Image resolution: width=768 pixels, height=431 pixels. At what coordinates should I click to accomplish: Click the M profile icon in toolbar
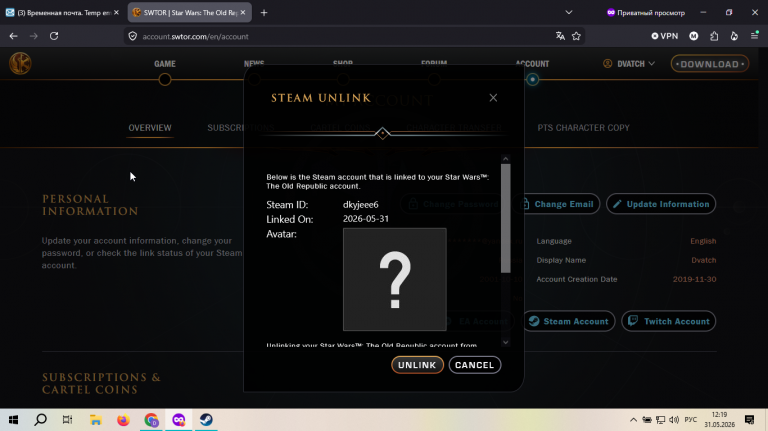coord(694,36)
